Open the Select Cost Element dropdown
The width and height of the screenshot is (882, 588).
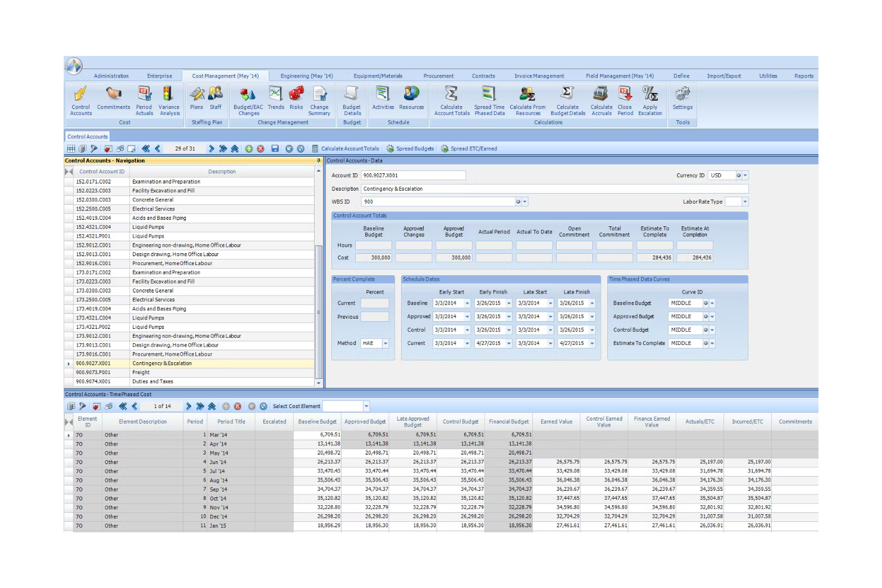click(x=367, y=406)
